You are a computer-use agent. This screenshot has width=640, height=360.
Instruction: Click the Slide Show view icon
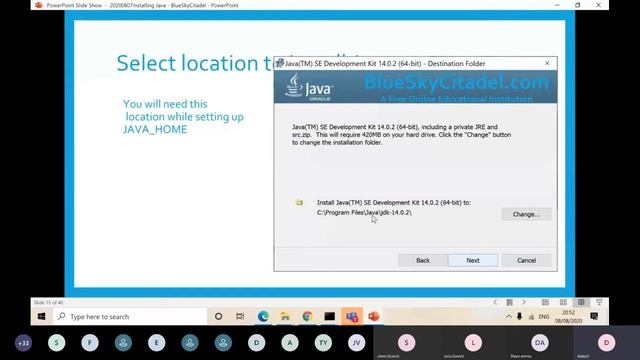tap(599, 302)
